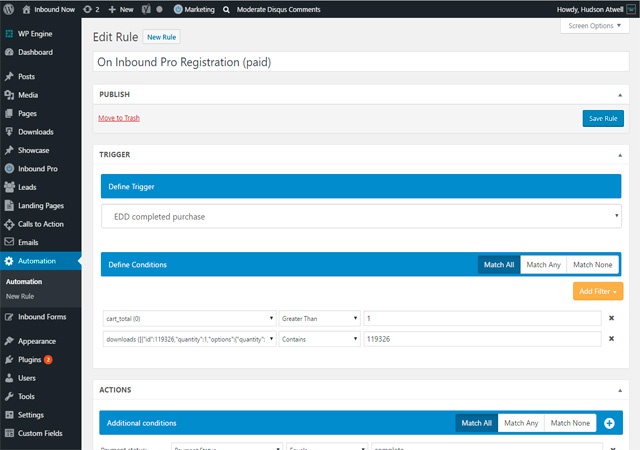This screenshot has height=450, width=640.
Task: Click the Plugins update count badge
Action: click(48, 360)
